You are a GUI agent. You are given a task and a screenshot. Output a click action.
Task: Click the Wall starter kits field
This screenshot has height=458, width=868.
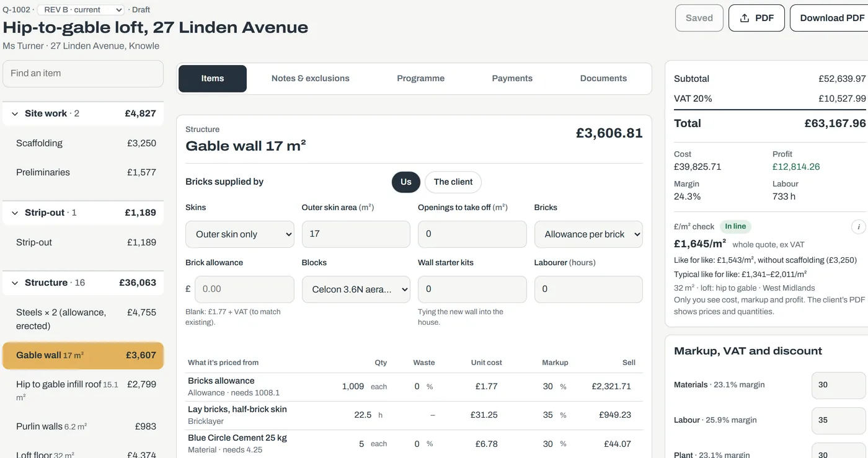(x=472, y=289)
